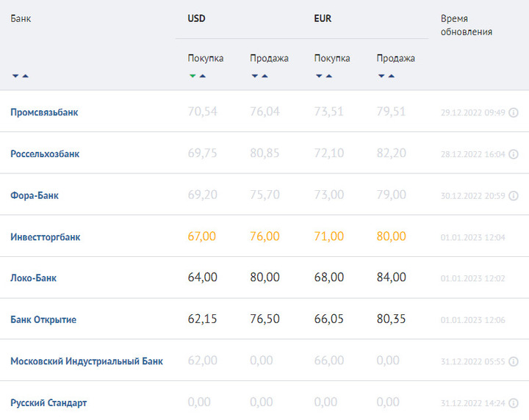Click Продажа header under USD
The width and height of the screenshot is (529, 420).
(x=269, y=58)
